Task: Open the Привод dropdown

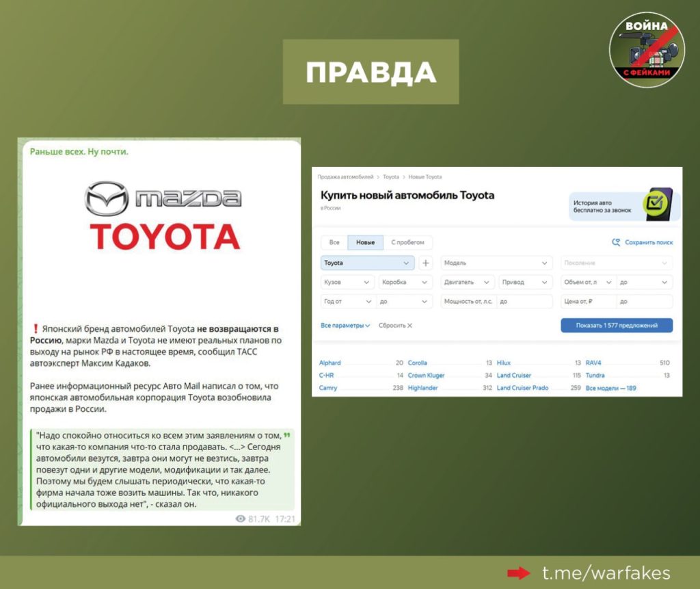Action: coord(526,282)
